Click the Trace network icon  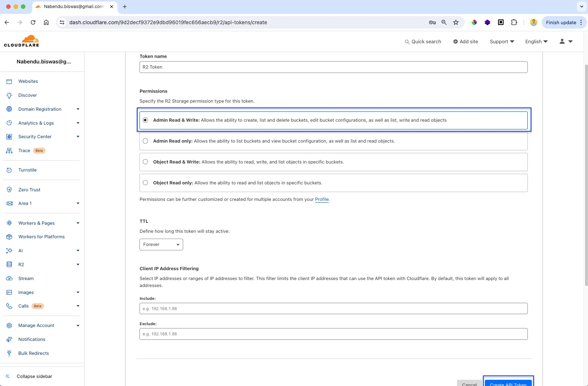(x=9, y=151)
